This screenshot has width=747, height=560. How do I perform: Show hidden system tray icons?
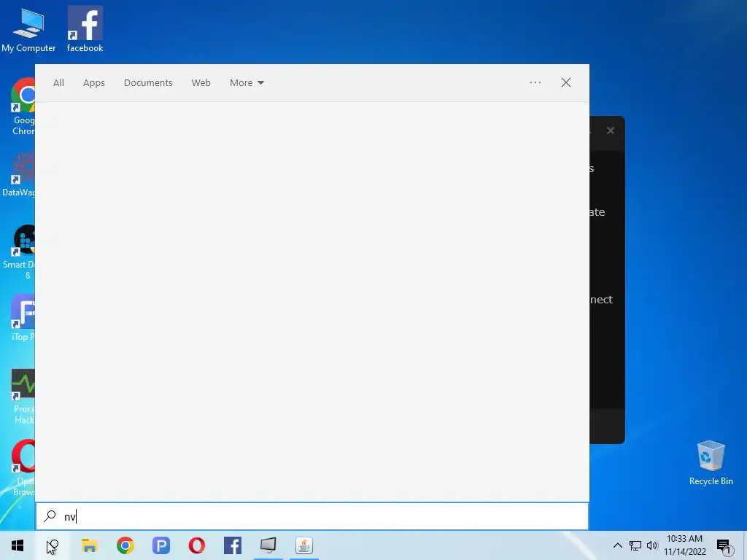(x=617, y=545)
